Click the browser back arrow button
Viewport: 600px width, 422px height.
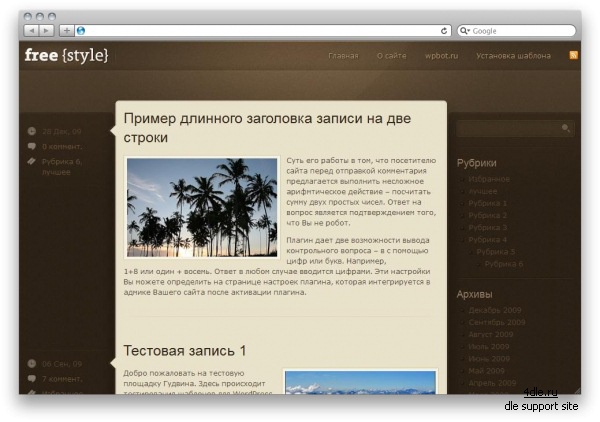31,31
